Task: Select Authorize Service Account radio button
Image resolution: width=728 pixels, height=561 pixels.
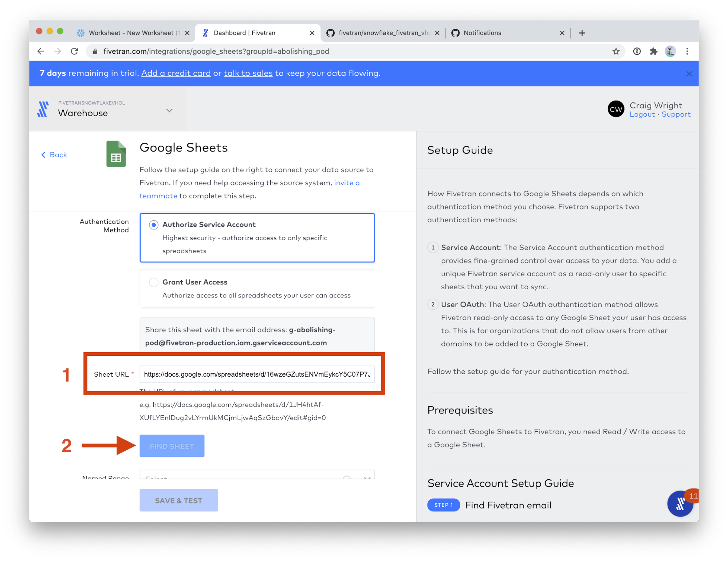Action: [154, 225]
